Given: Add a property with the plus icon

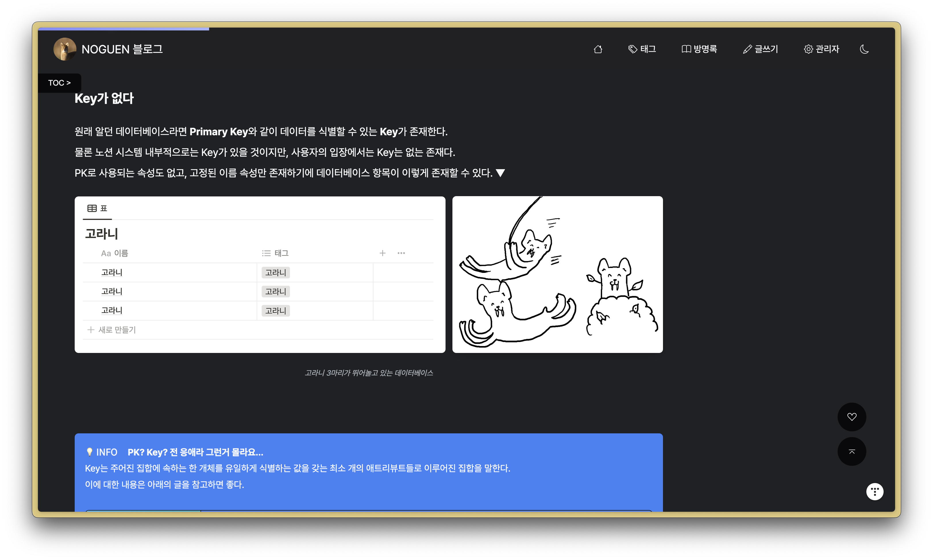Looking at the screenshot, I should pos(382,253).
